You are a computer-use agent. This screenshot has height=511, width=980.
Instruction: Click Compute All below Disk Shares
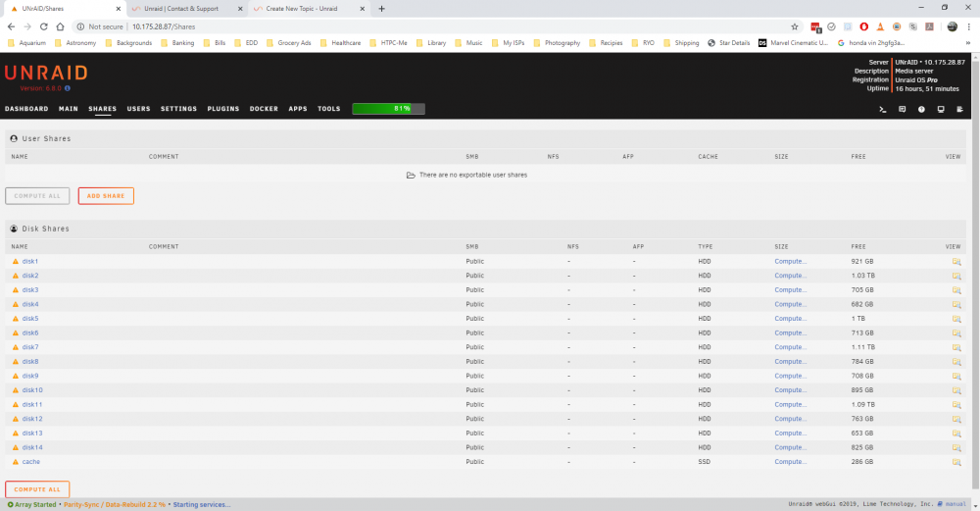(37, 489)
